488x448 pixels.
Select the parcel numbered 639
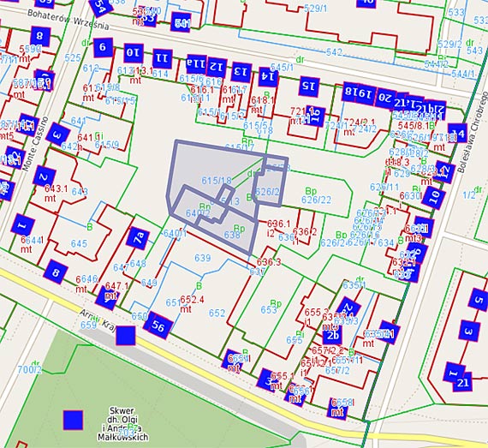pos(203,258)
